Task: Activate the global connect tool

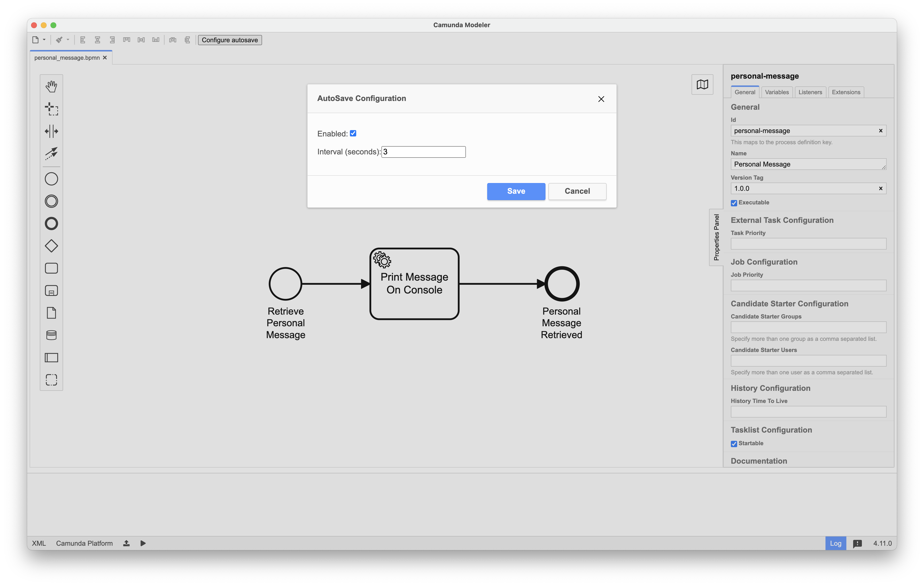Action: [x=51, y=153]
